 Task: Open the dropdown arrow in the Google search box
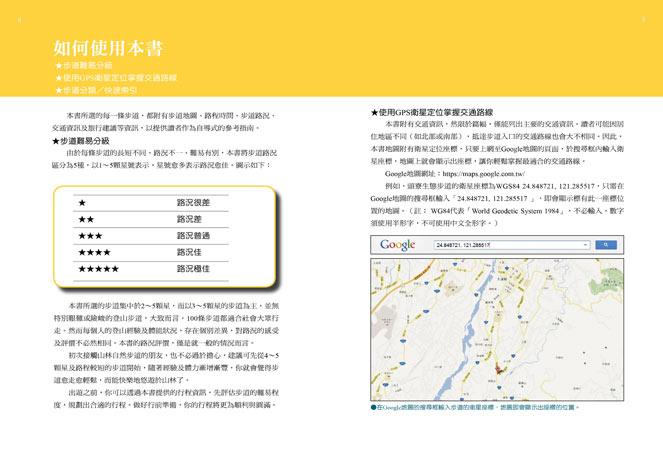pos(585,245)
